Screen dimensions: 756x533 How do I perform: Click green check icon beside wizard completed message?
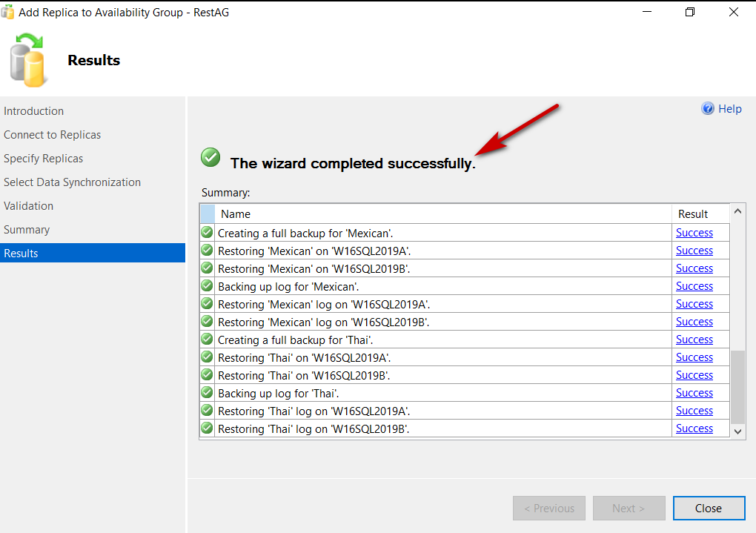point(210,157)
